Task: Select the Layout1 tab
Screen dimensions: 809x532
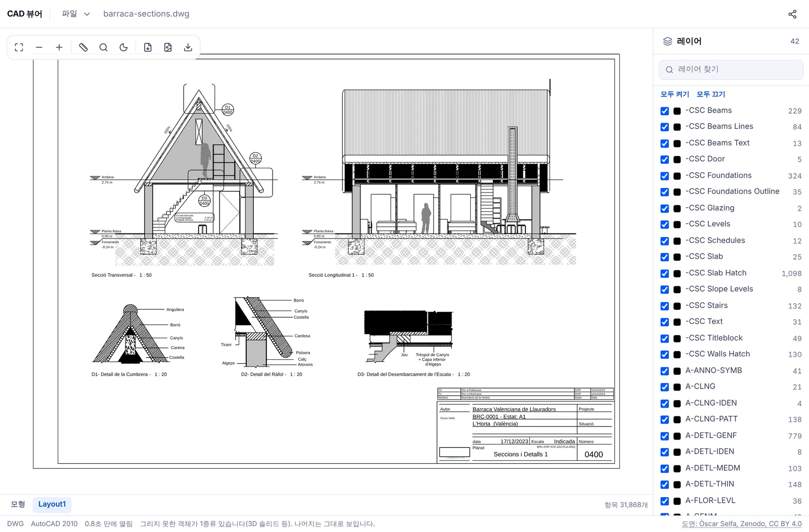Action: (x=52, y=504)
